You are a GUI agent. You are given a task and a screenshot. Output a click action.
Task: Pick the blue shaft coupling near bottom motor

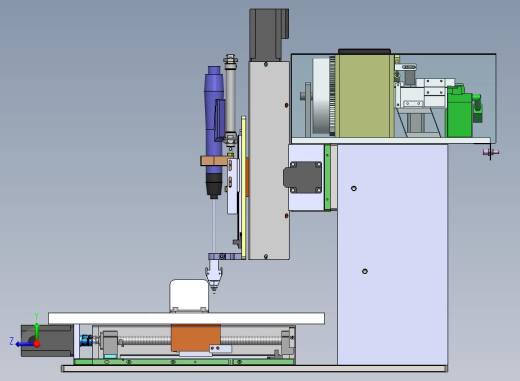point(86,341)
